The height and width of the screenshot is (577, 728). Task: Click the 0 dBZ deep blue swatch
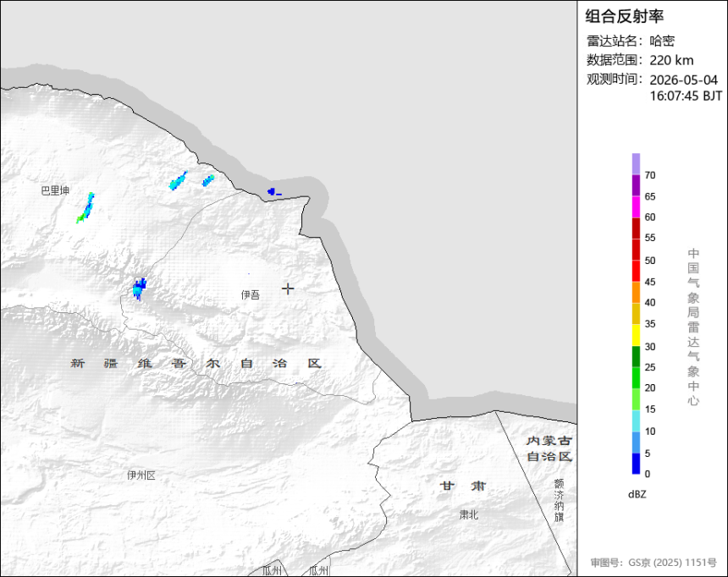tap(636, 464)
